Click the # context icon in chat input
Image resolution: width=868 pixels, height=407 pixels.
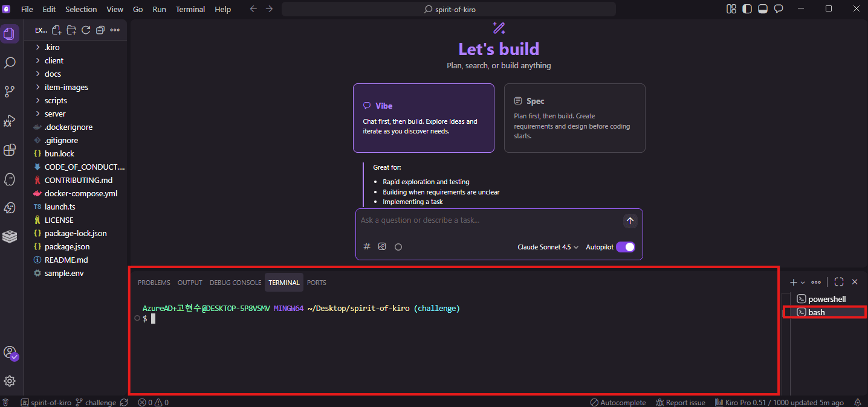[367, 246]
